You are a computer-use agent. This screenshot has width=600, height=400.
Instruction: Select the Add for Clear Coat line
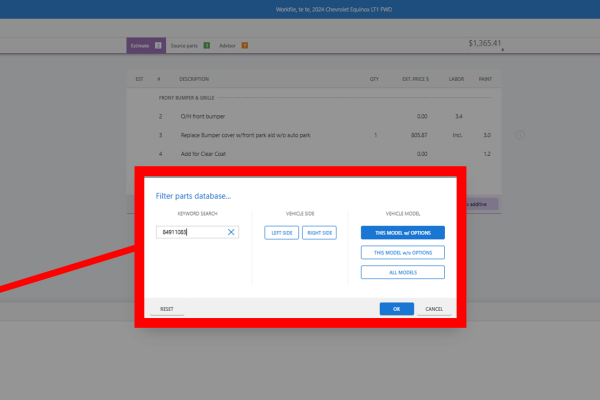coord(314,154)
